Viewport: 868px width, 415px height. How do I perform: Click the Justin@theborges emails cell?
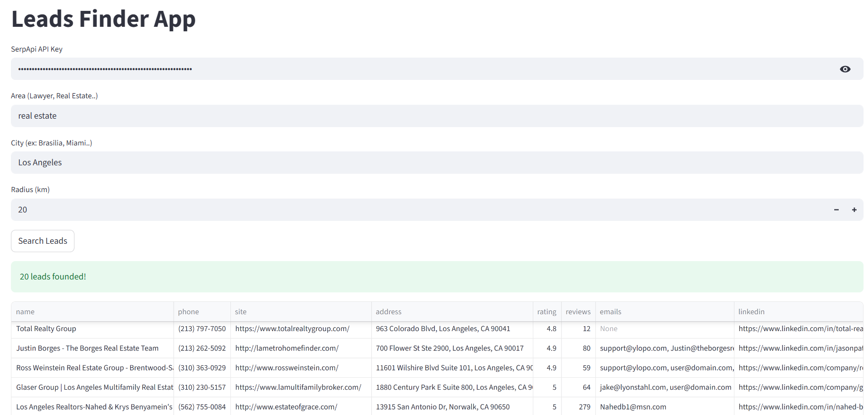[664, 348]
